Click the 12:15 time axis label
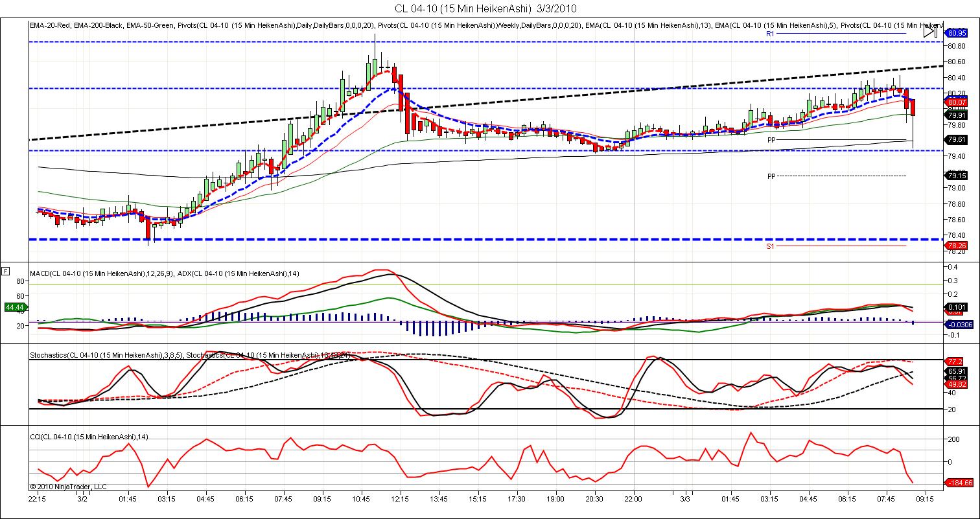The height and width of the screenshot is (519, 980). (400, 500)
